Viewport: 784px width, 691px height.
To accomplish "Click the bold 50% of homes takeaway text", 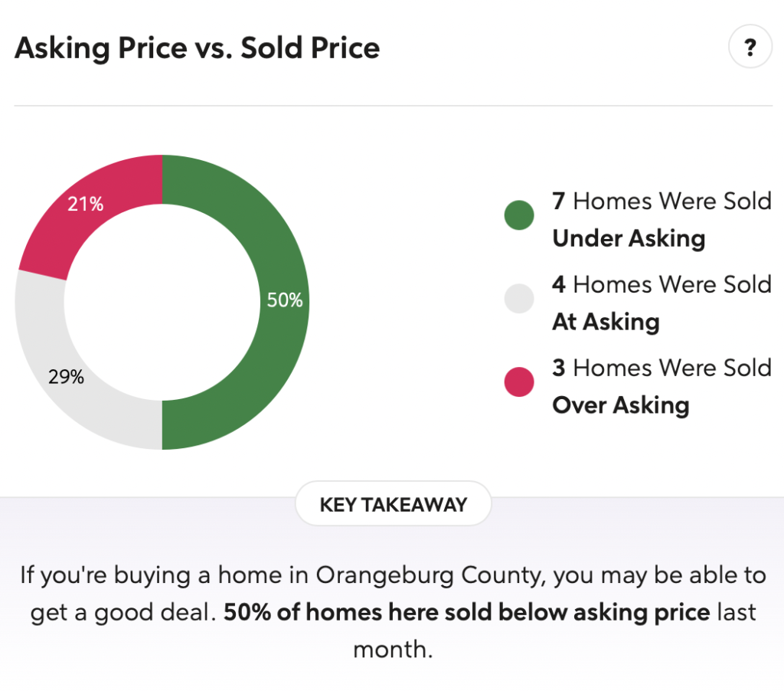I will click(x=466, y=612).
